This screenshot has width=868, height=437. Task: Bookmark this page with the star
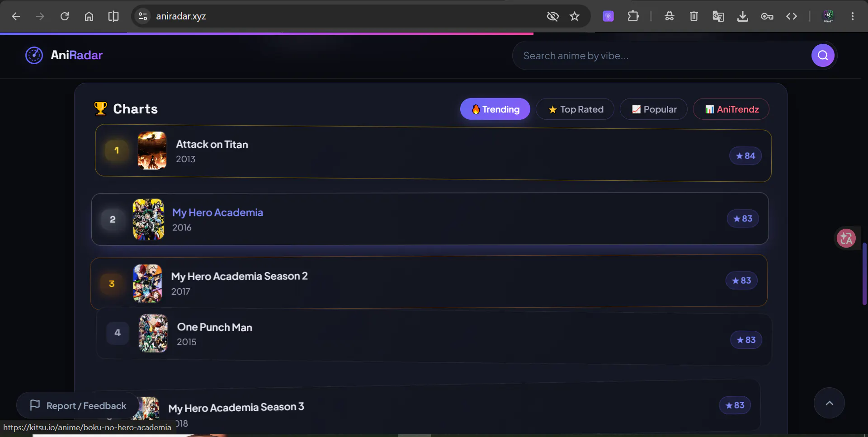(x=575, y=16)
